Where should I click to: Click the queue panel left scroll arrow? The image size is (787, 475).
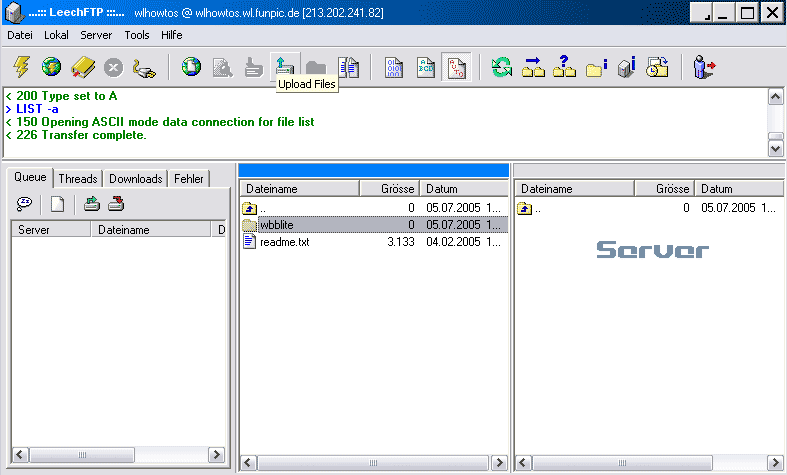pos(20,455)
